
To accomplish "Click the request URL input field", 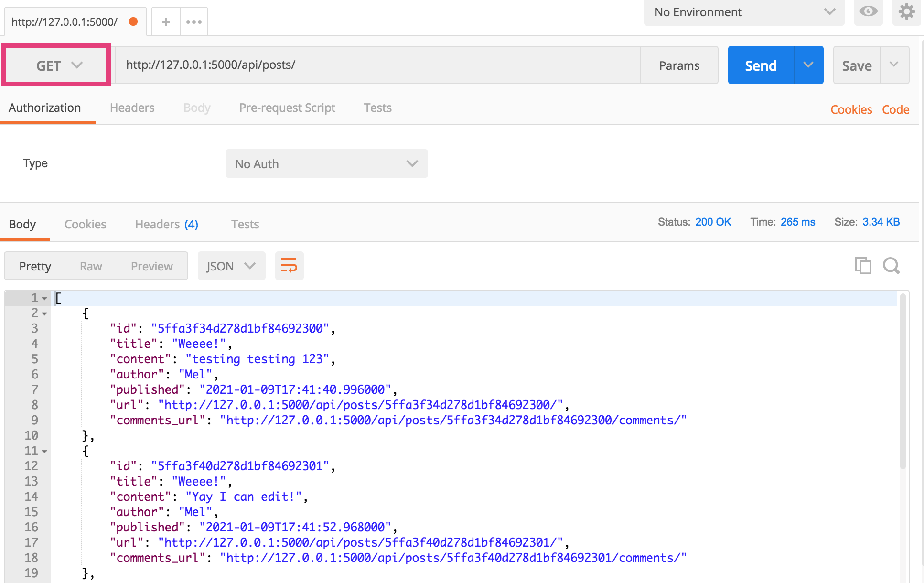I will 377,65.
